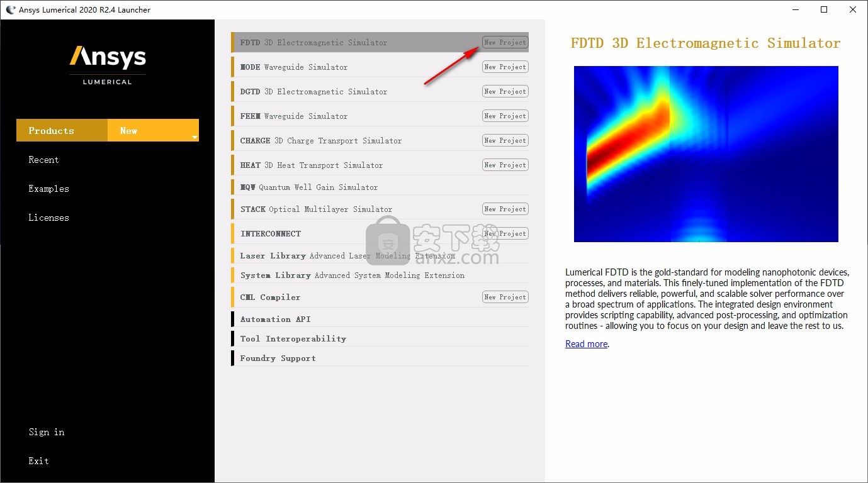Maximize the Launcher window
This screenshot has width=868, height=483.
click(825, 9)
